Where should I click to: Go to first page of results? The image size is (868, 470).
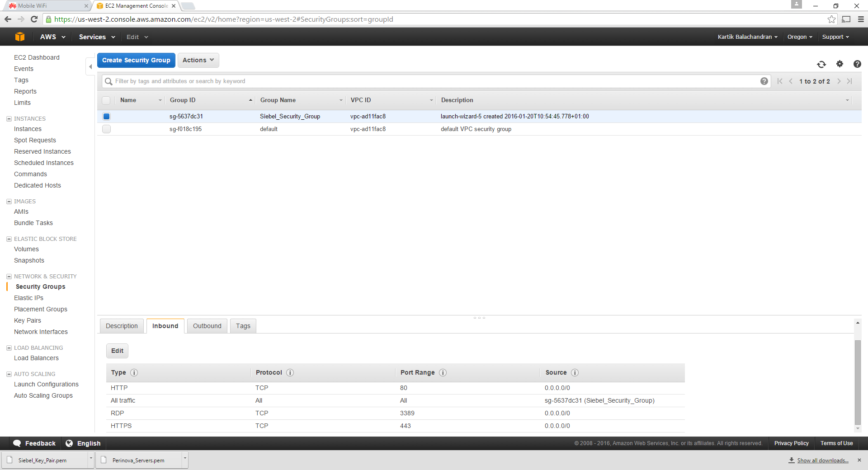pyautogui.click(x=780, y=81)
